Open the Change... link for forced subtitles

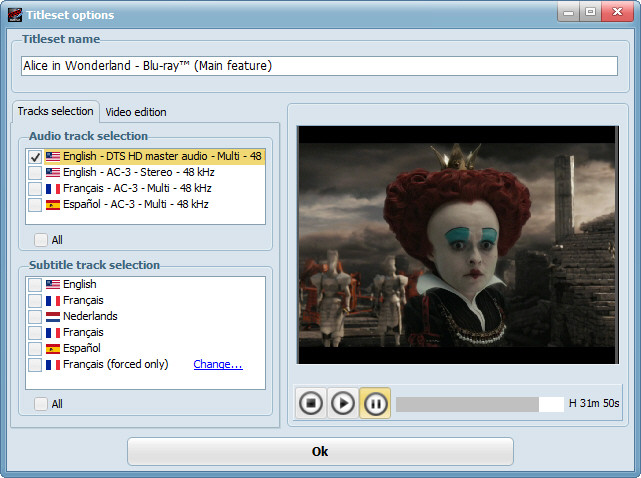click(x=218, y=364)
